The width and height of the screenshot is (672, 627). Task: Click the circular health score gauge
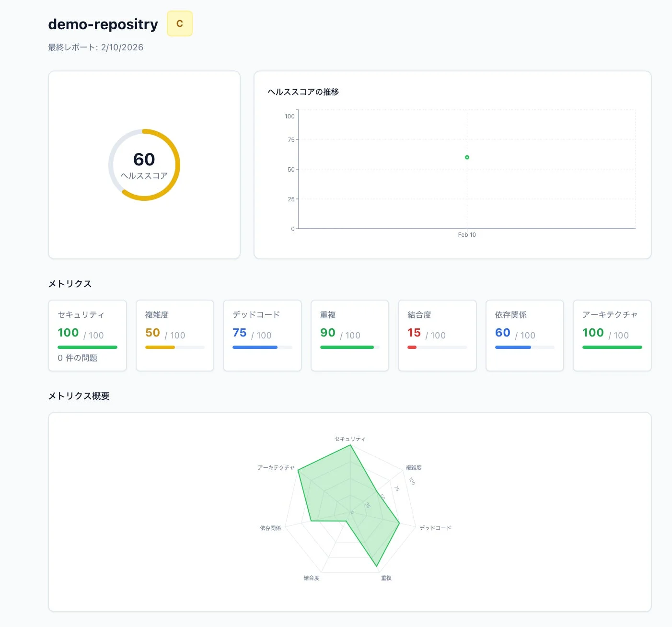click(x=144, y=165)
